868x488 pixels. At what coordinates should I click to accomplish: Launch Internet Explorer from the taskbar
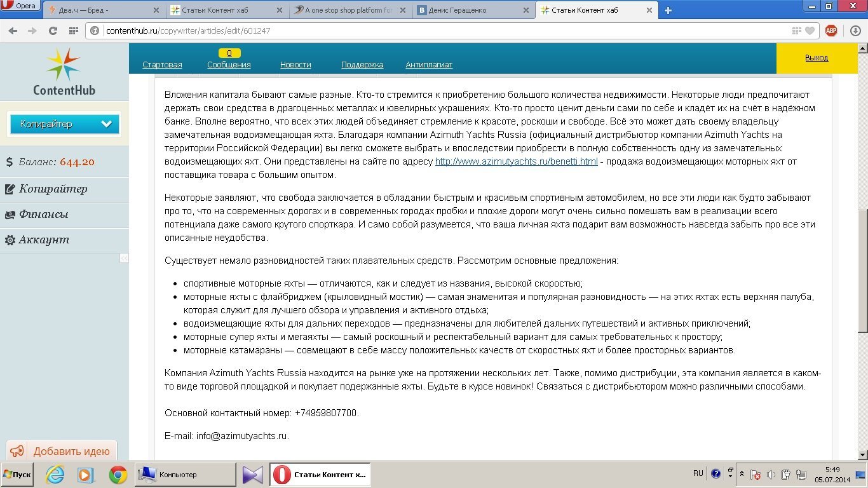click(x=55, y=475)
